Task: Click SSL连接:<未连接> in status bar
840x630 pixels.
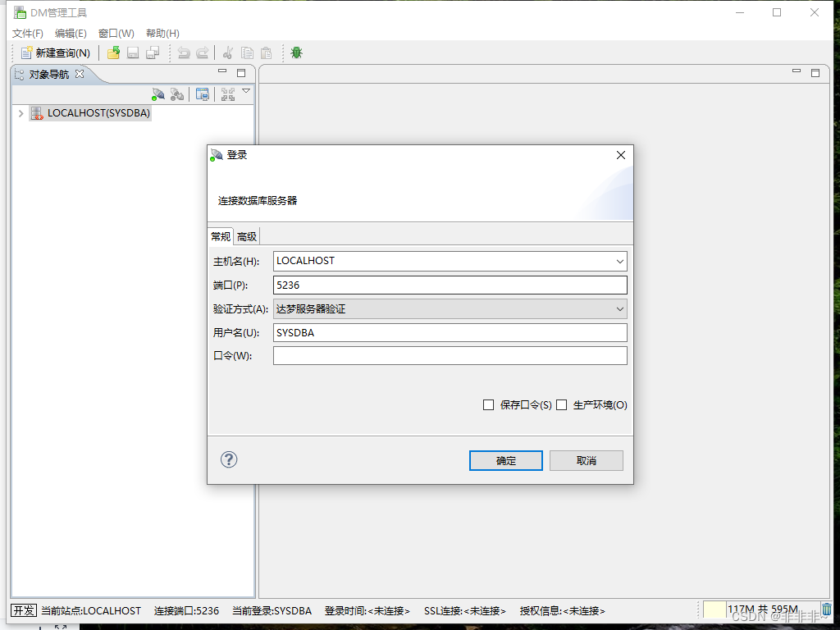Action: tap(464, 610)
